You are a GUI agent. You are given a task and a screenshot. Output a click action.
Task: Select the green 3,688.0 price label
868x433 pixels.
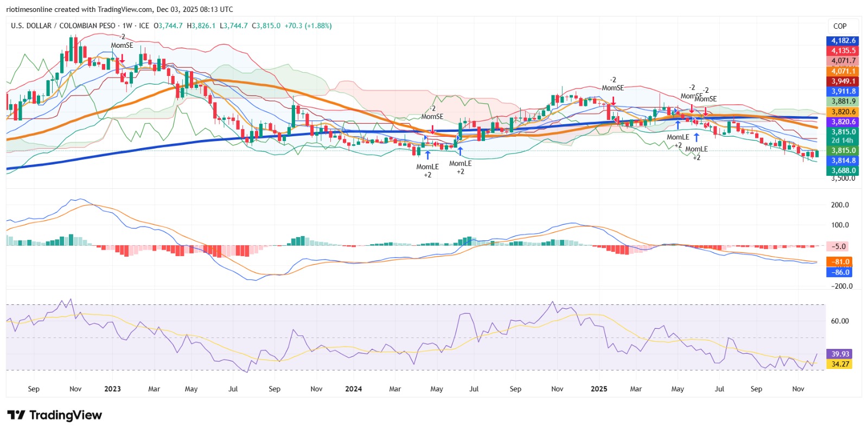843,170
